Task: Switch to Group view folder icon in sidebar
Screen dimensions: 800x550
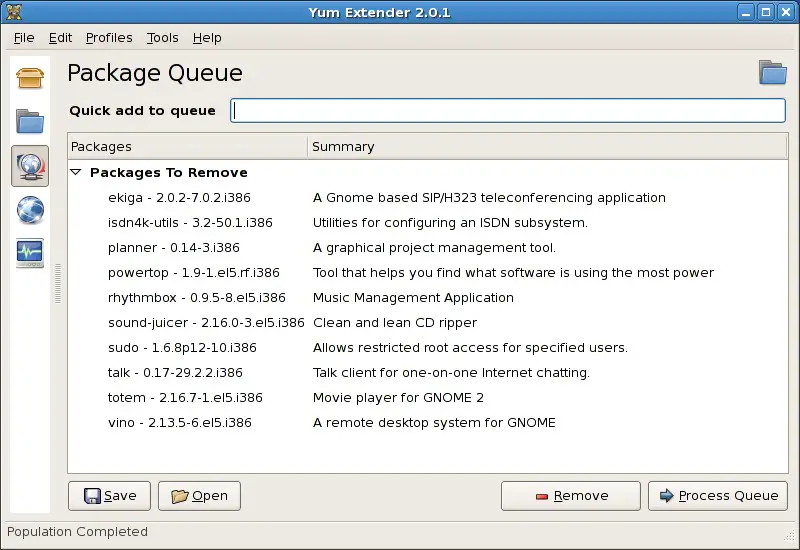Action: pyautogui.click(x=30, y=121)
